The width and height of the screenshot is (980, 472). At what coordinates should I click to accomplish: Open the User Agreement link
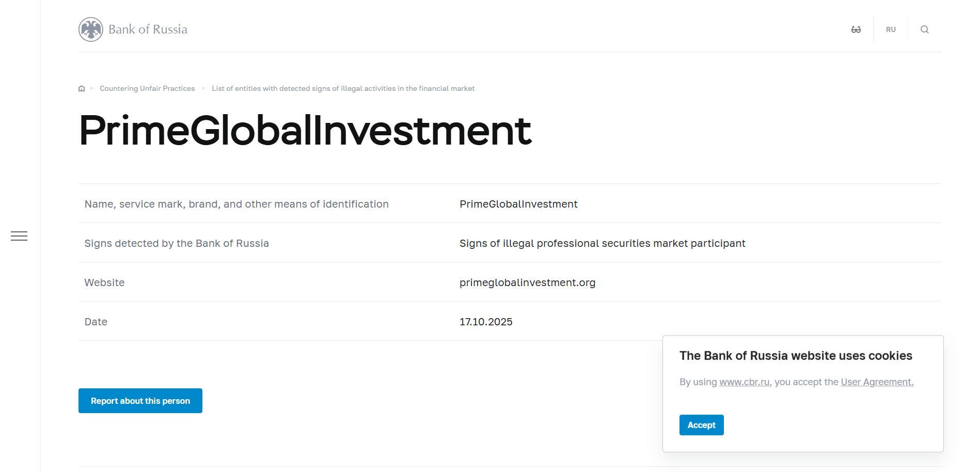pos(877,382)
